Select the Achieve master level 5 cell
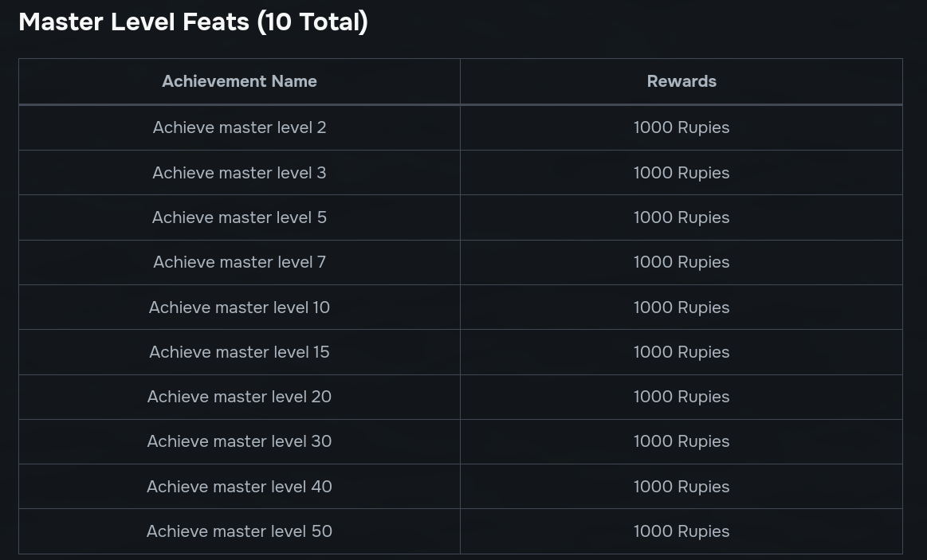927x560 pixels. (x=239, y=217)
